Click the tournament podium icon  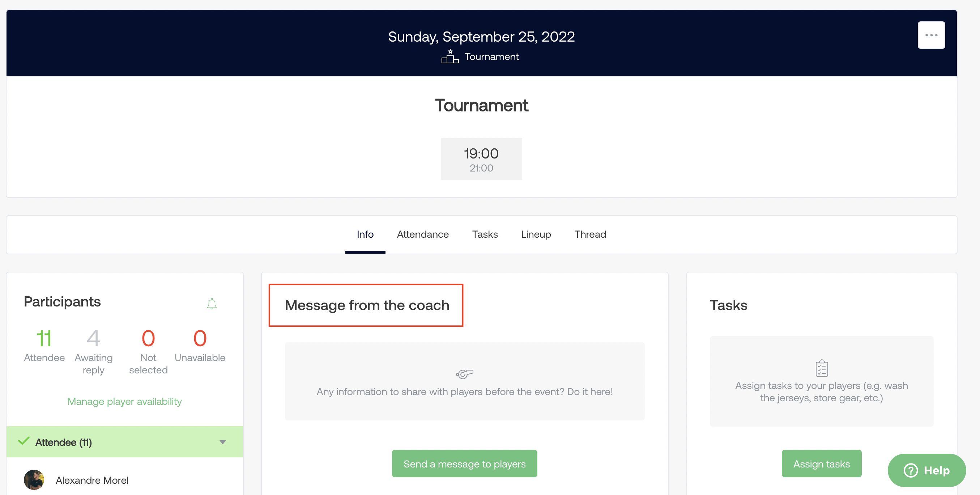pos(449,56)
